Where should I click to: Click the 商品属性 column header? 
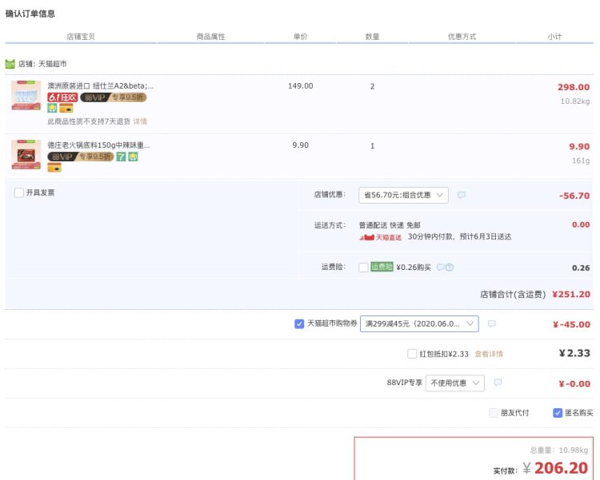210,37
